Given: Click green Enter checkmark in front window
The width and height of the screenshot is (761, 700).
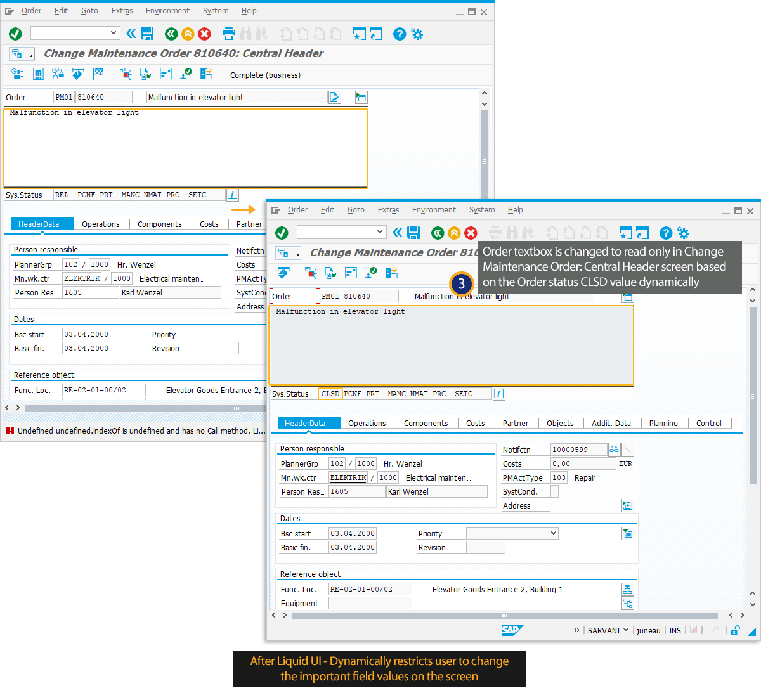Looking at the screenshot, I should click(282, 233).
